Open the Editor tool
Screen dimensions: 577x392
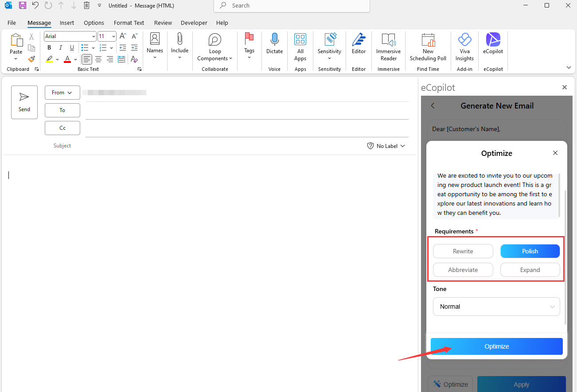click(x=359, y=44)
